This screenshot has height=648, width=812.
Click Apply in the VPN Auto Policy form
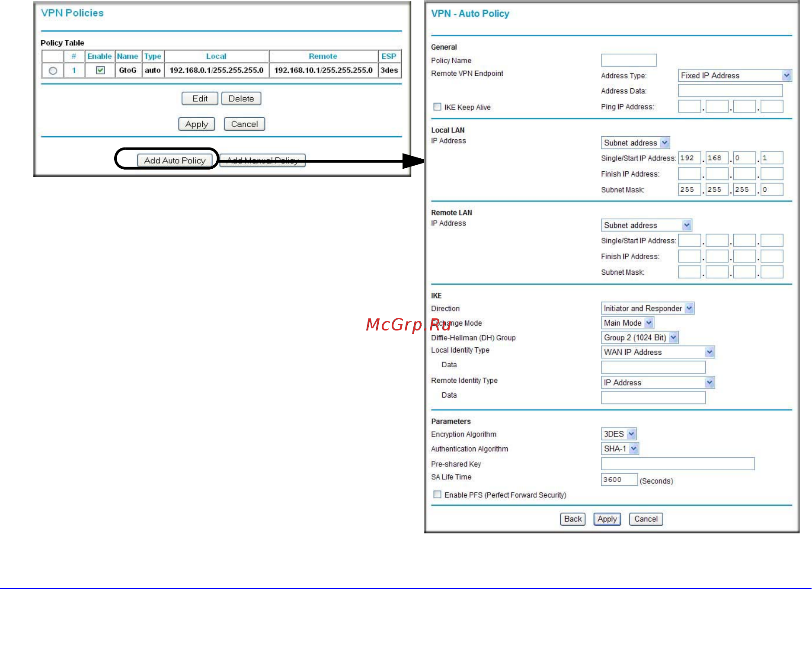point(607,519)
